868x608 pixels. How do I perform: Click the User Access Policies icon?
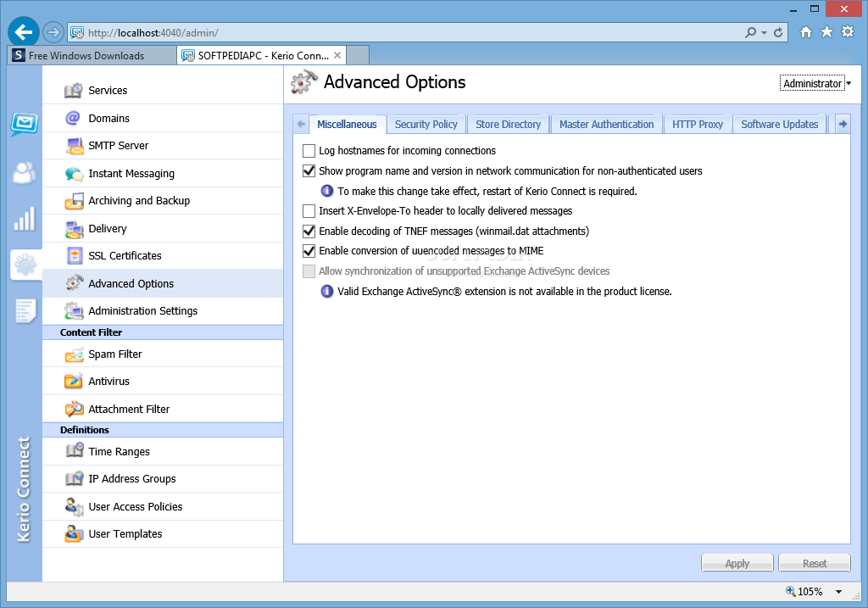[x=74, y=507]
